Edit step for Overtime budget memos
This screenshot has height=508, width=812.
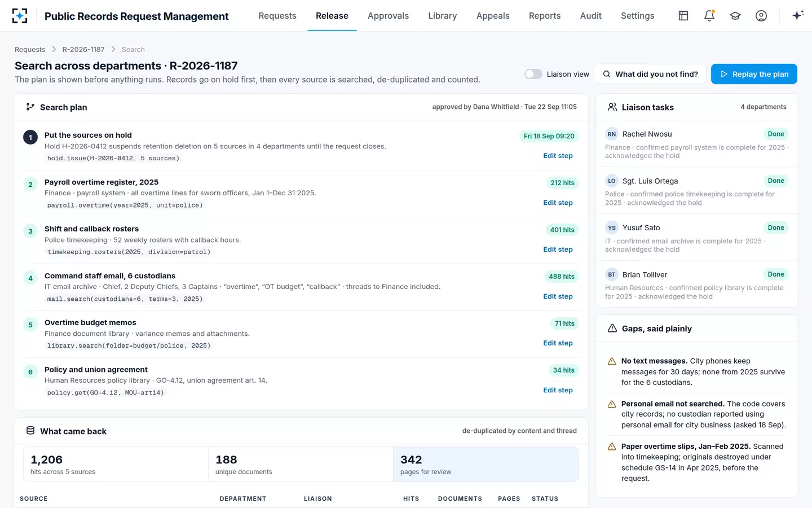[x=558, y=343]
